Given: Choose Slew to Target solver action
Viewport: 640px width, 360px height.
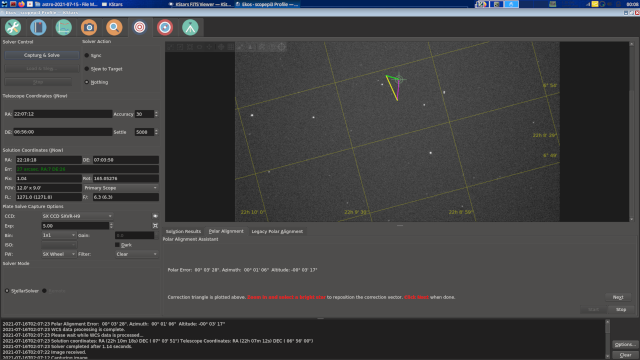Looking at the screenshot, I should tap(103, 69).
